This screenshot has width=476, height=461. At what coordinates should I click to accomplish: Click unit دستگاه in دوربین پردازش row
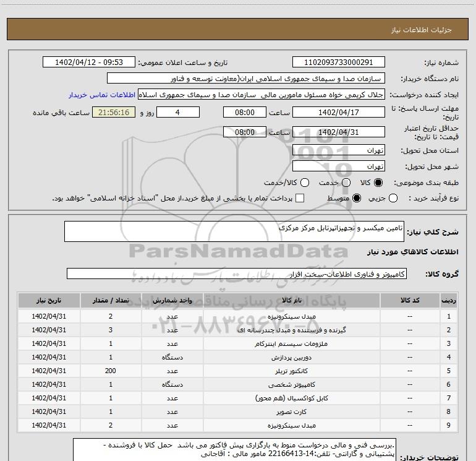click(172, 358)
